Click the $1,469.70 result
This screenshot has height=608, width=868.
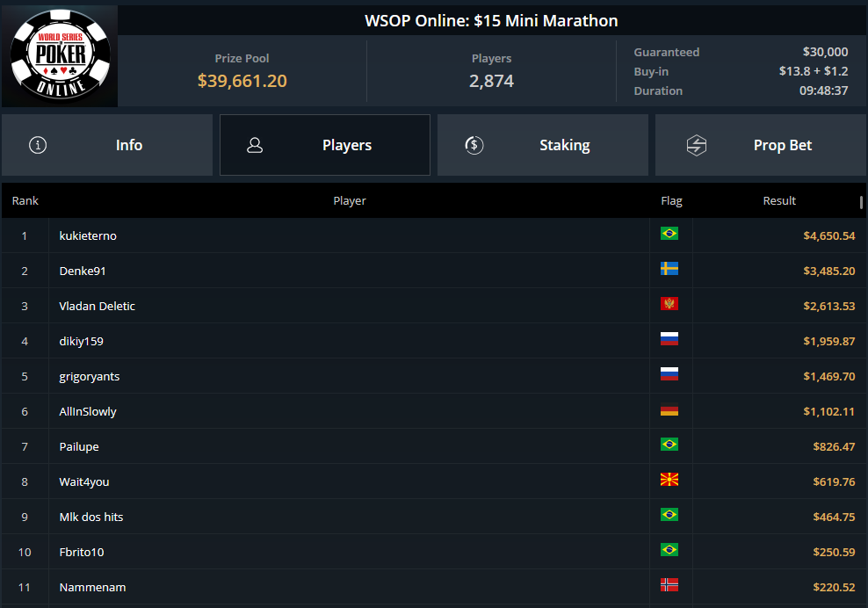828,376
